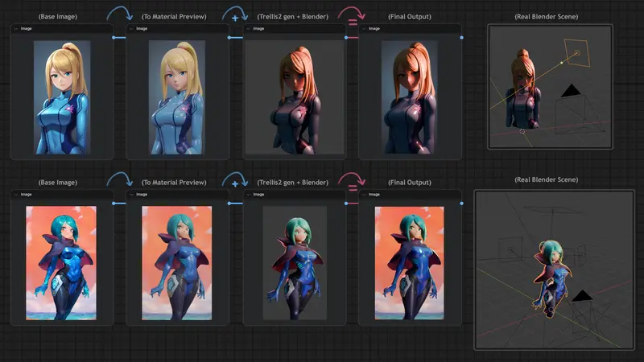Open the top Real Blender Scene viewport

[550, 87]
